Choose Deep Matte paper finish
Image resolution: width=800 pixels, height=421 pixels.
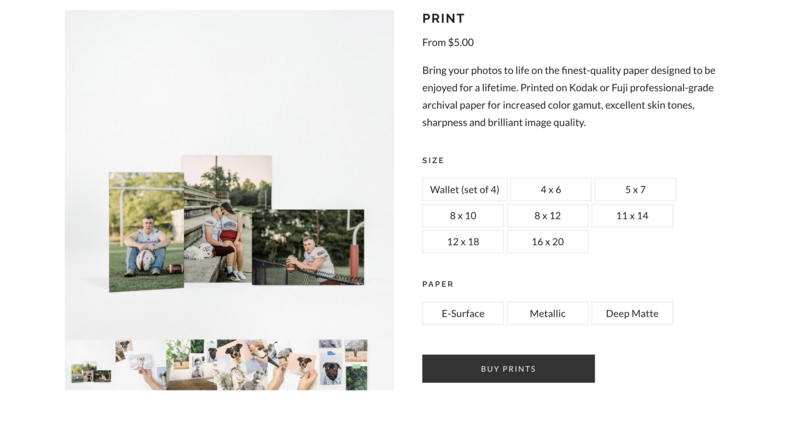[x=632, y=313]
